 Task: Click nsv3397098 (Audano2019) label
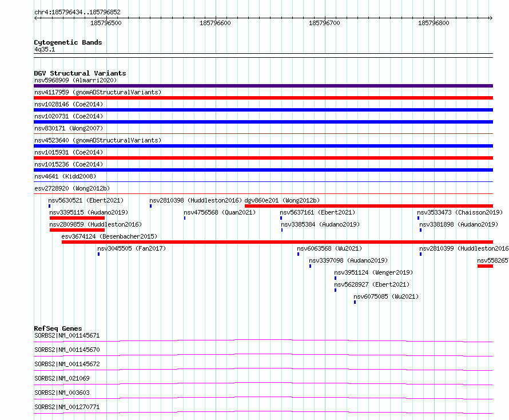pyautogui.click(x=348, y=260)
